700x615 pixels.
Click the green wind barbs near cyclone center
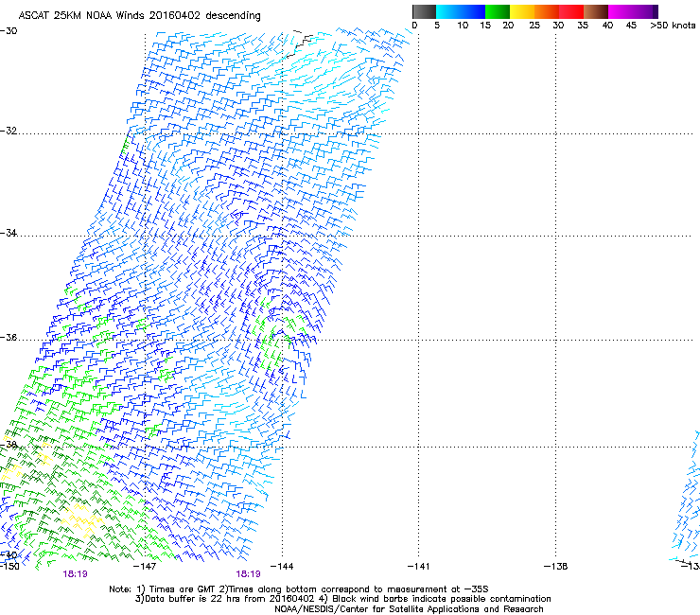(x=276, y=335)
